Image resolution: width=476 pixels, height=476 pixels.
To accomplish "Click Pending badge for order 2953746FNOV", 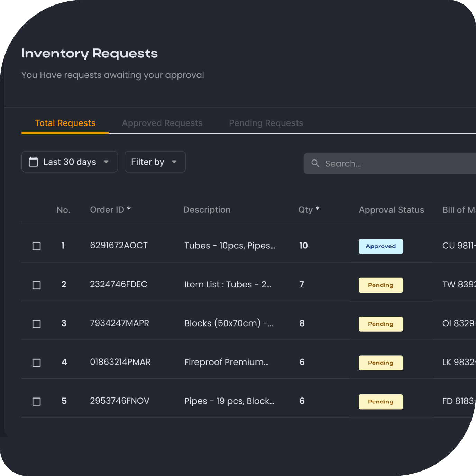I will [x=381, y=402].
